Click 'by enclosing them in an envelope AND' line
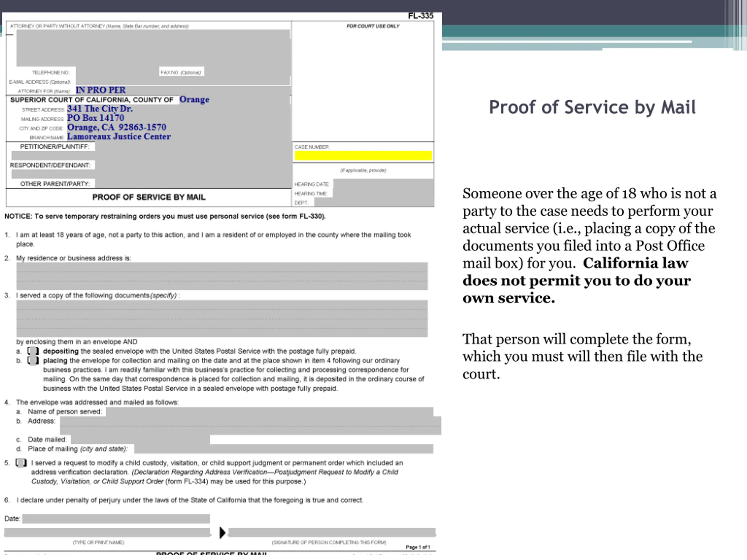Image resolution: width=747 pixels, height=560 pixels. click(x=77, y=342)
